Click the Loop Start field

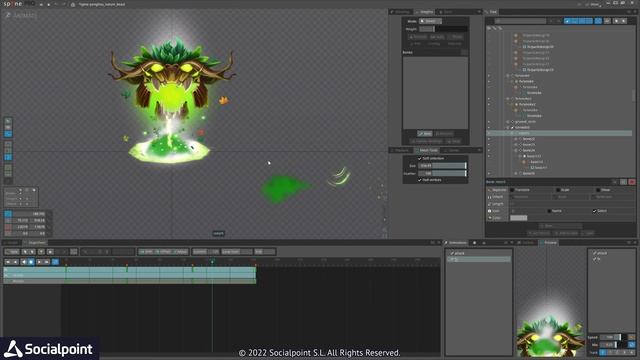[x=236, y=252]
